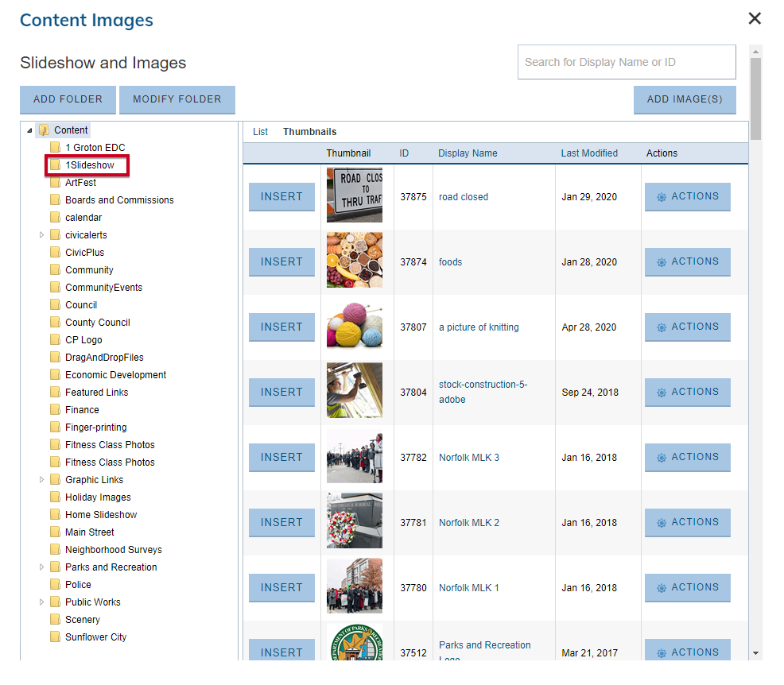Expand the civicalerts folder
This screenshot has width=784, height=685.
41,235
